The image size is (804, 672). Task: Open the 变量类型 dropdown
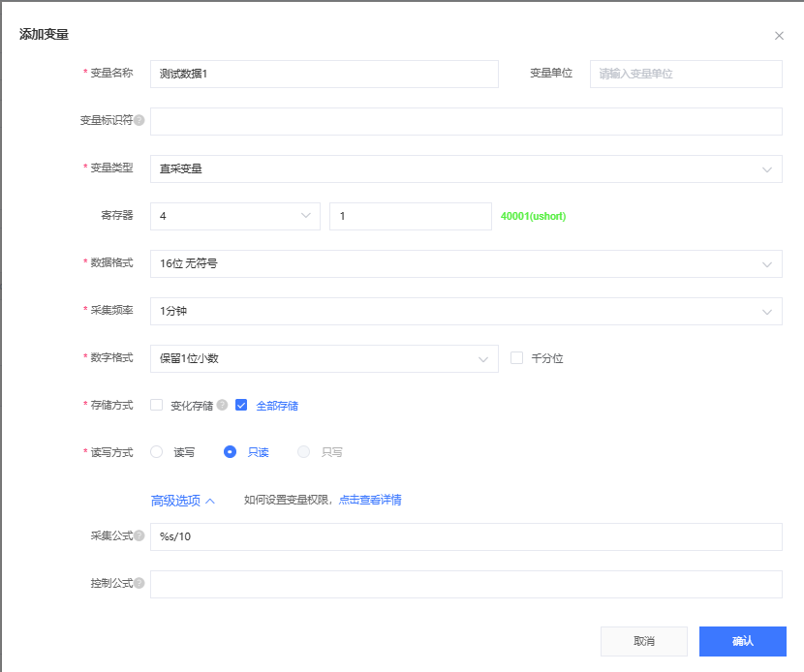(x=465, y=168)
